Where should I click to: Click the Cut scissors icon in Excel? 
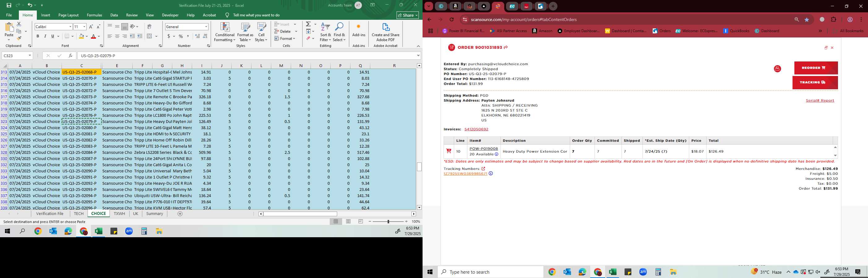[19, 24]
